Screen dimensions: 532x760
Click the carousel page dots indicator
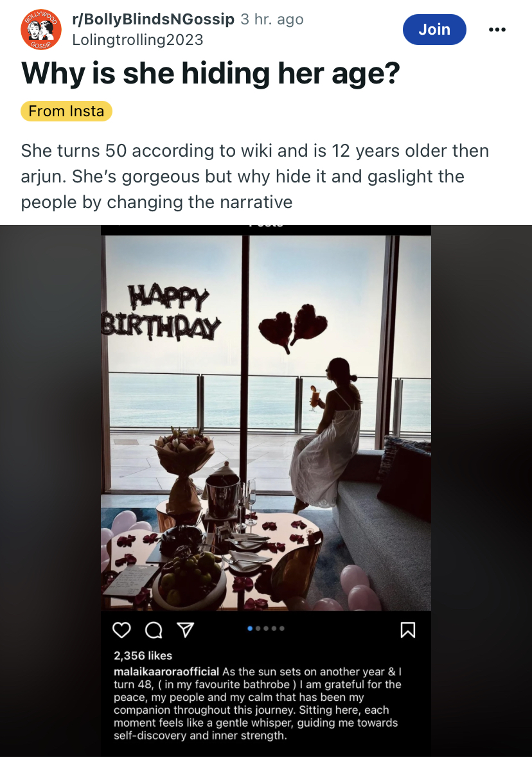click(x=266, y=628)
